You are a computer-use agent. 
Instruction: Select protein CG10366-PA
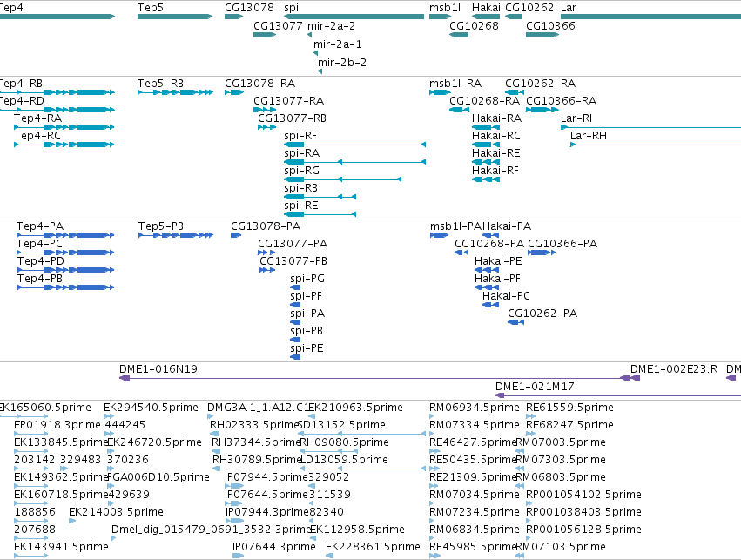[x=562, y=244]
